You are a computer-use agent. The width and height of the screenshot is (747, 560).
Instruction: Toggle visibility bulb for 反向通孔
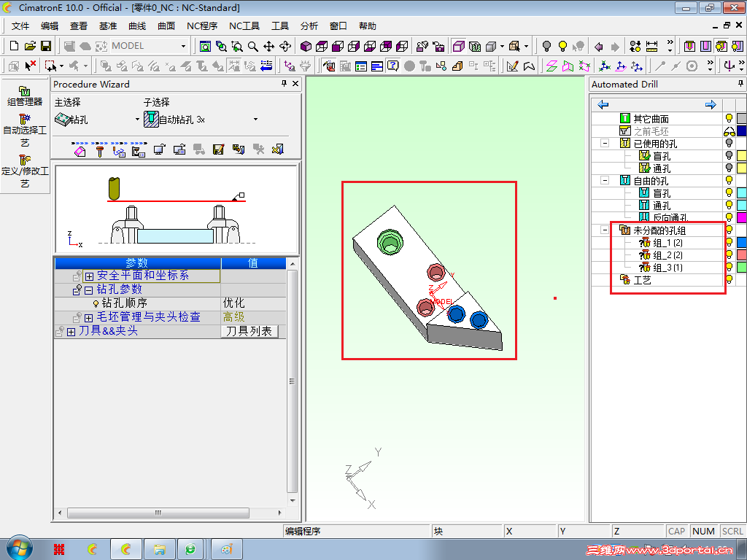(729, 217)
